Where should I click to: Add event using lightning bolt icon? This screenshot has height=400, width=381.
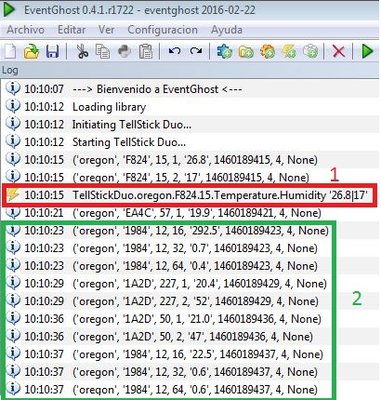coord(289,52)
